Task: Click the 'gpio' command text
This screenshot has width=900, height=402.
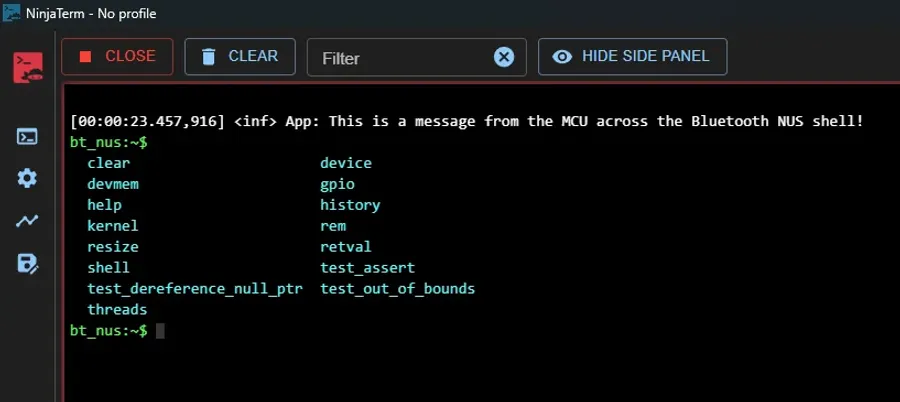Action: 337,184
